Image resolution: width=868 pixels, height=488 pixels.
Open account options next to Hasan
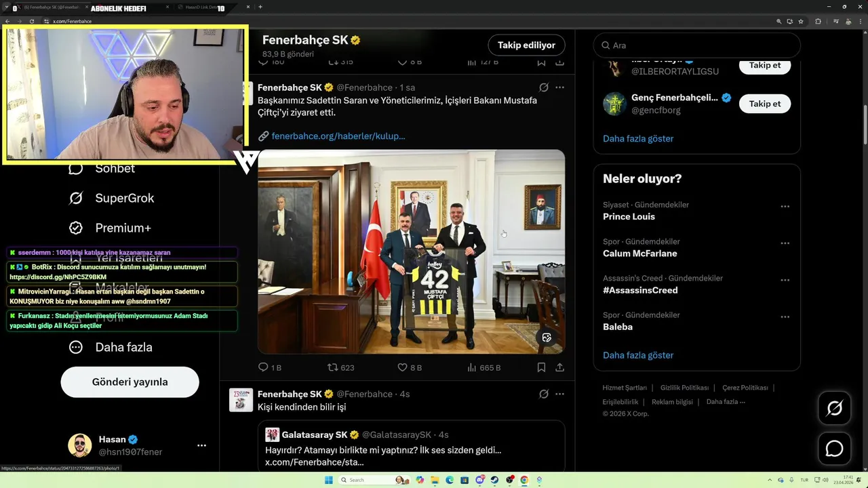click(x=201, y=445)
